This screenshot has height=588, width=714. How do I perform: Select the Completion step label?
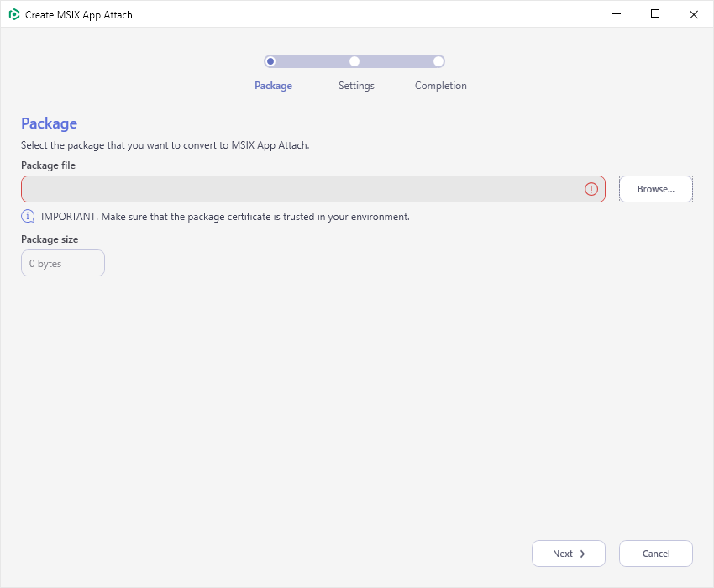(x=440, y=86)
